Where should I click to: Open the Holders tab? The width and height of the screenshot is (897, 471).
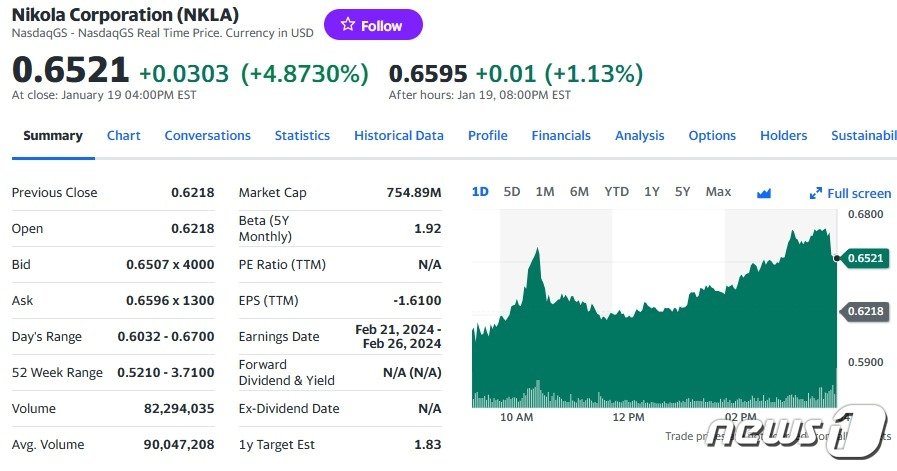coord(783,136)
